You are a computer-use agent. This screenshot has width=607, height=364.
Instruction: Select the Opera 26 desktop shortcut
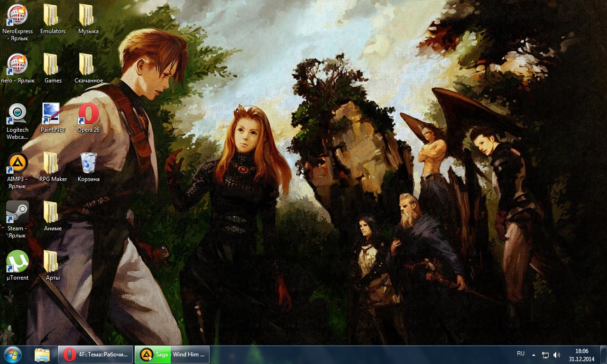(x=88, y=113)
